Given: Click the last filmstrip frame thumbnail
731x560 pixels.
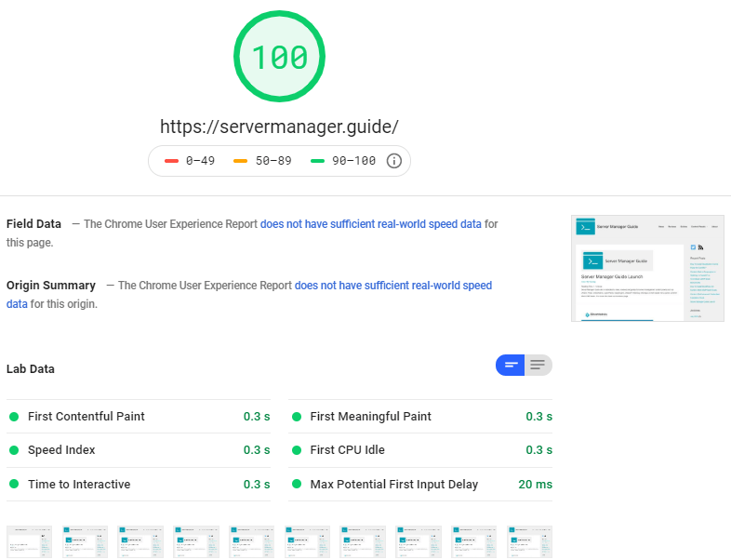Looking at the screenshot, I should 529,541.
